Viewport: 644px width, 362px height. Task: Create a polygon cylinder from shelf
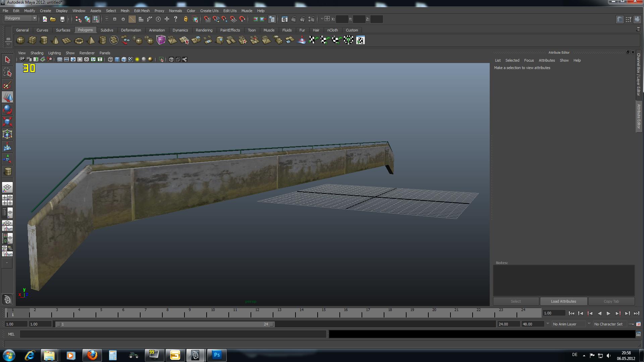coord(44,40)
